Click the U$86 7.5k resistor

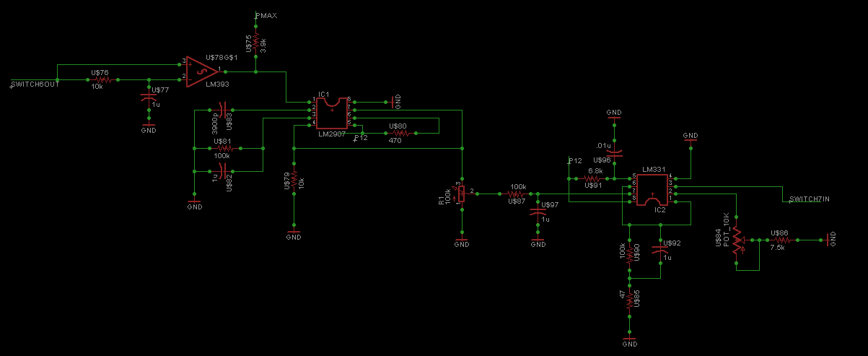(779, 239)
